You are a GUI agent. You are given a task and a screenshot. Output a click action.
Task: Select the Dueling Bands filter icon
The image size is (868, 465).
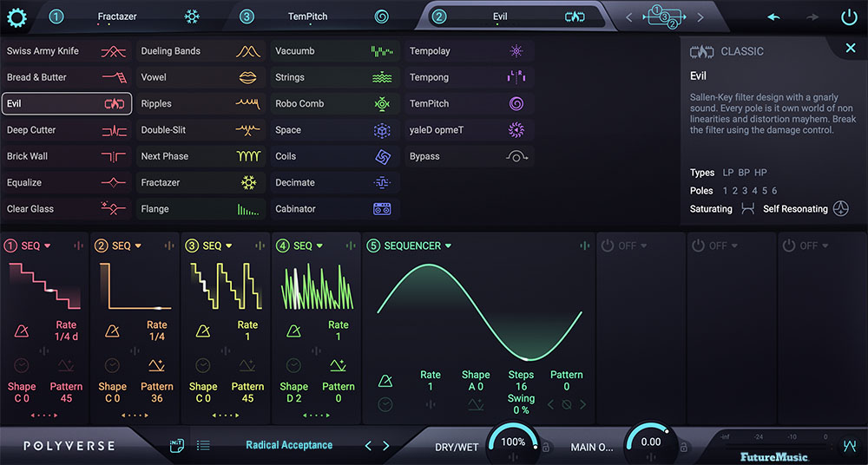click(x=248, y=51)
